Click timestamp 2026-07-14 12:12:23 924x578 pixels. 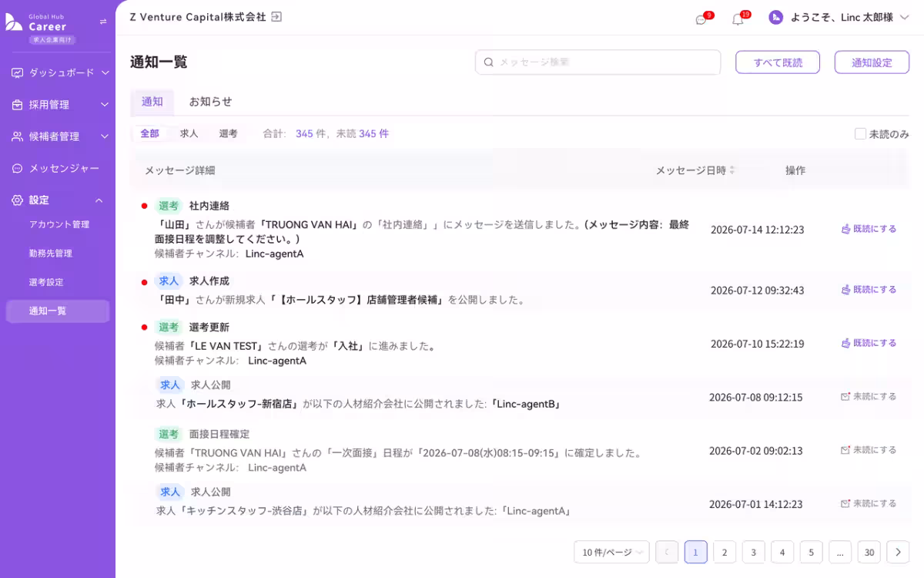point(757,230)
